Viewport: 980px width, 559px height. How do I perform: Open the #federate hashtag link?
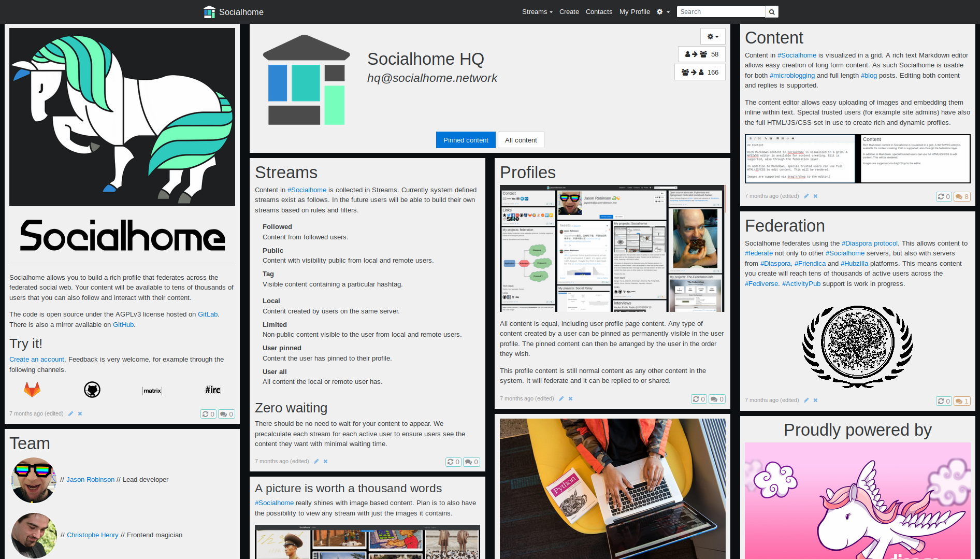pos(758,253)
